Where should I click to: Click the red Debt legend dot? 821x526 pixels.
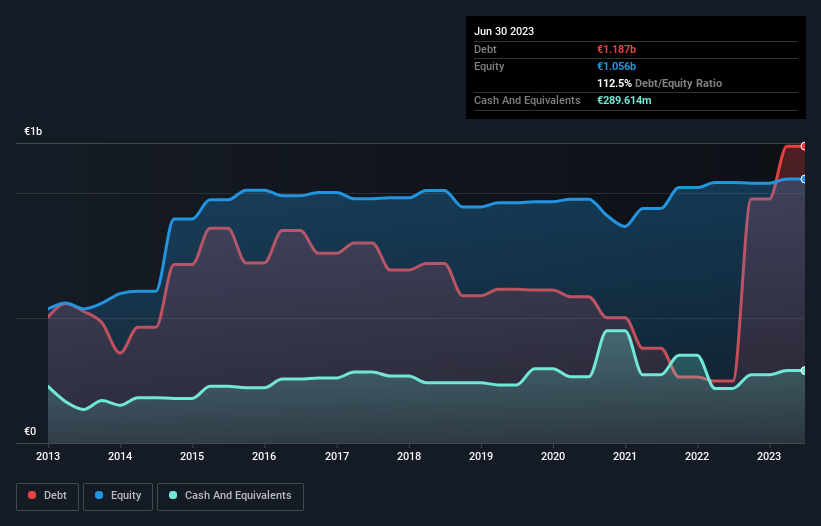coord(32,495)
